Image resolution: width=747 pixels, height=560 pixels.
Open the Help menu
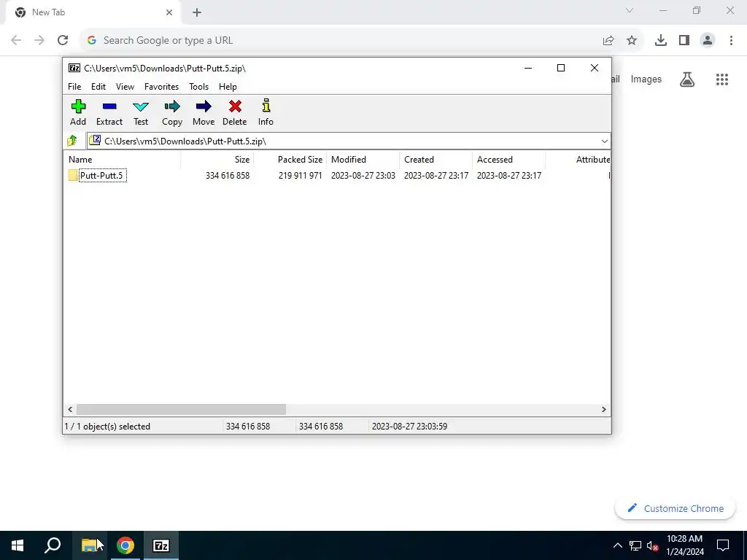(x=228, y=87)
